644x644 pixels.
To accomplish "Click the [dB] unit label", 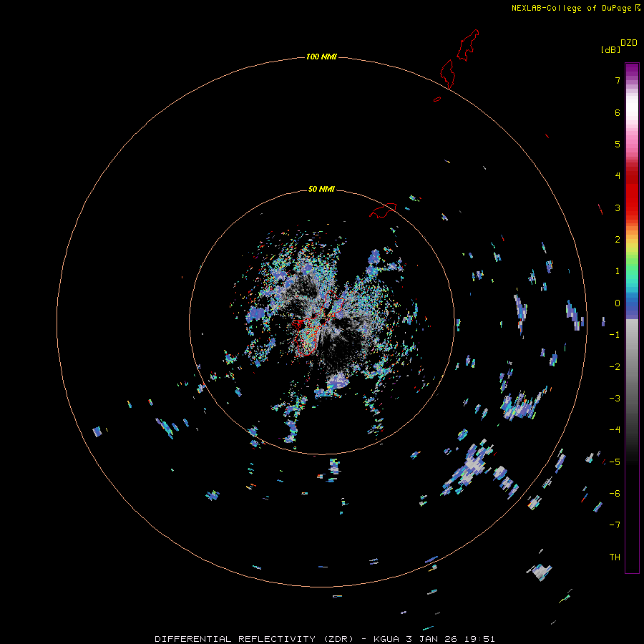I will (610, 49).
